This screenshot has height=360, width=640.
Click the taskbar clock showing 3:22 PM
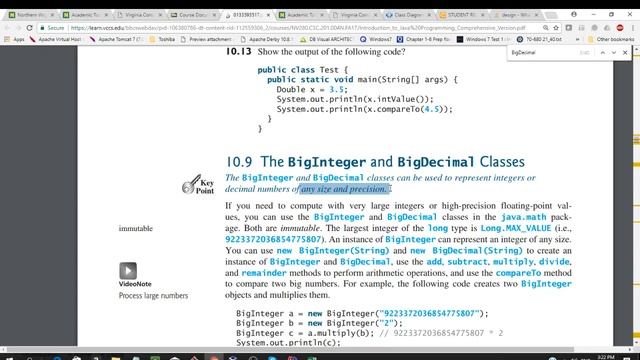[x=606, y=357]
